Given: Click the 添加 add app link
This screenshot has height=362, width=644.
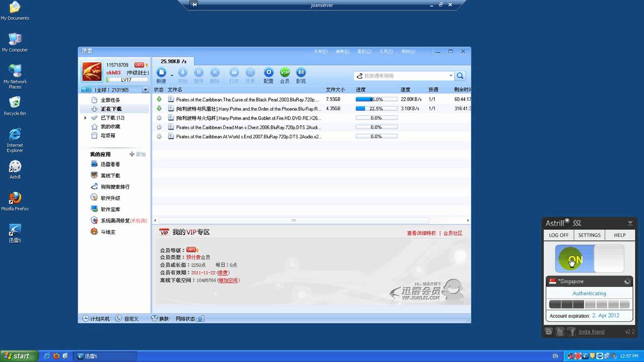Looking at the screenshot, I should tap(138, 154).
